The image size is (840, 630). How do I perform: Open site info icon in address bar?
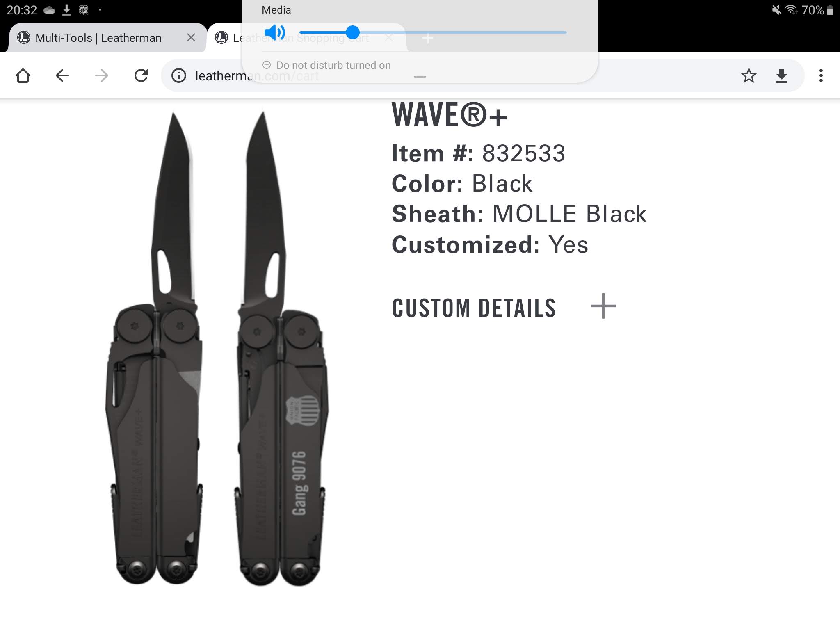click(179, 75)
